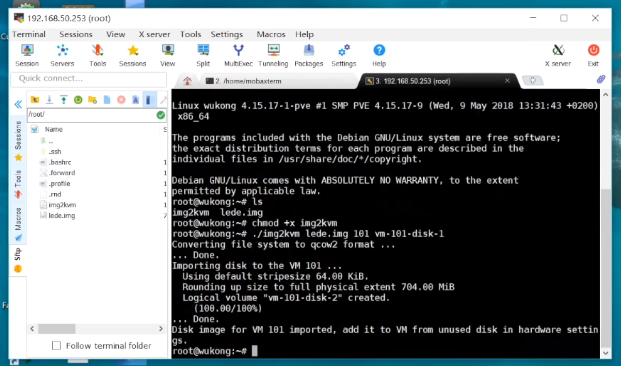Switch to the Tools sidebar tab
The width and height of the screenshot is (621, 366).
[x=18, y=184]
